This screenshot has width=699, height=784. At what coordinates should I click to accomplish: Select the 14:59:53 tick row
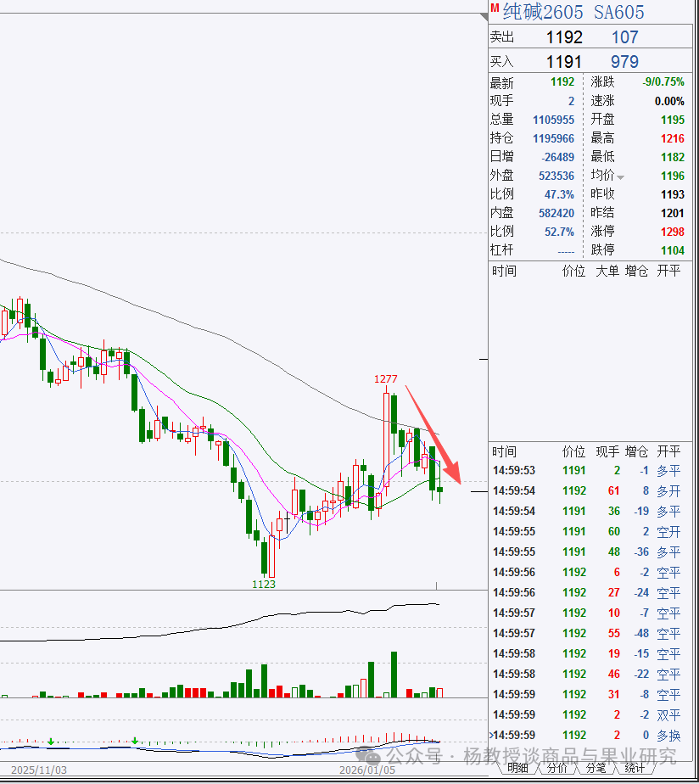click(x=590, y=471)
